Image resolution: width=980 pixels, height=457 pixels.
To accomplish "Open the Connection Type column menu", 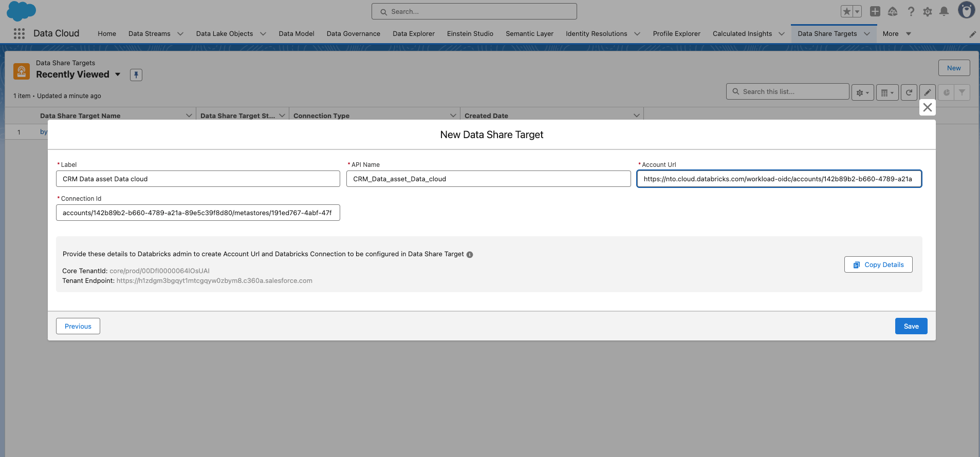I will pyautogui.click(x=453, y=116).
